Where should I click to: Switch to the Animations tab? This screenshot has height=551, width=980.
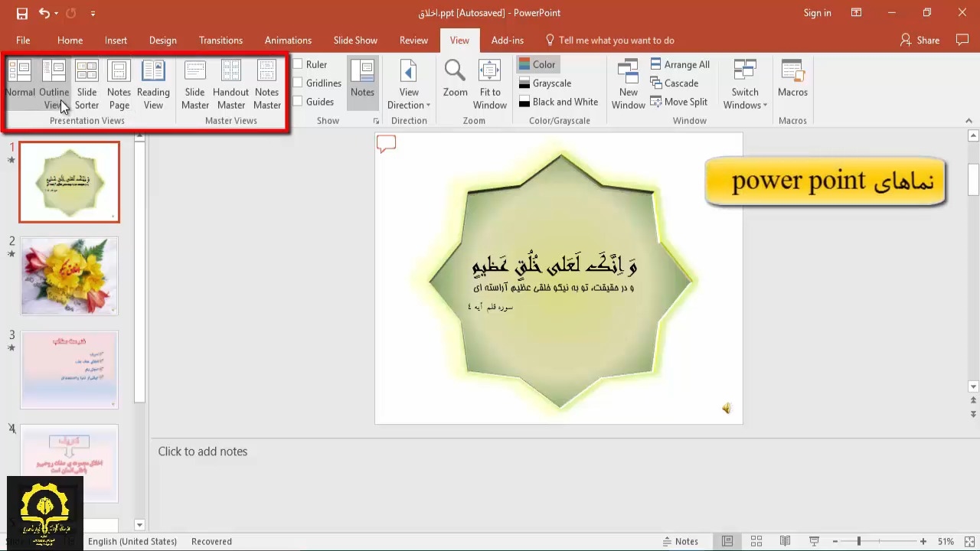[288, 41]
